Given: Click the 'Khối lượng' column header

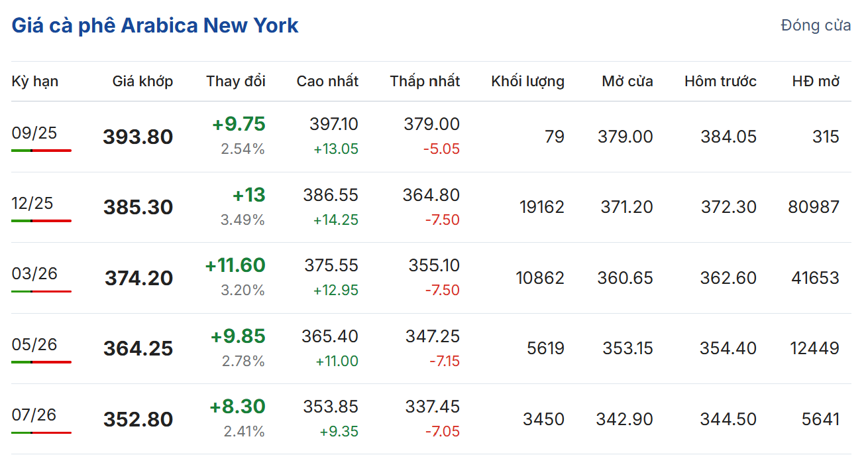Looking at the screenshot, I should [527, 82].
